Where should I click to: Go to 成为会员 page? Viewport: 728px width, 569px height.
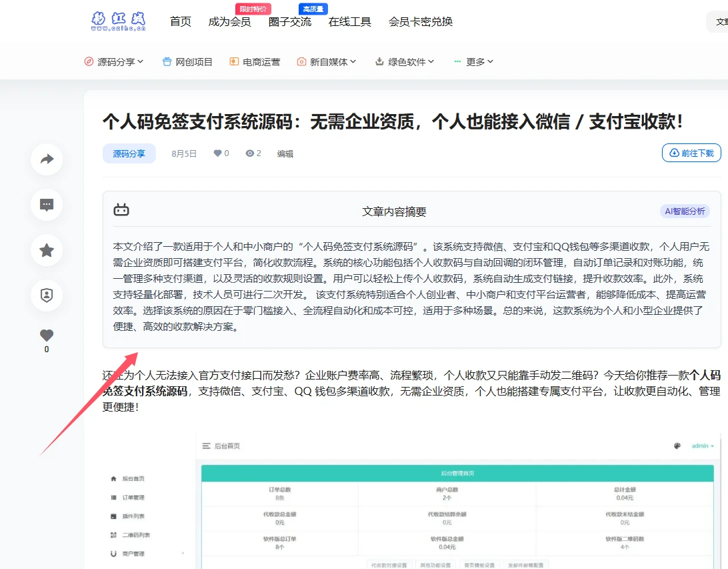pyautogui.click(x=229, y=21)
